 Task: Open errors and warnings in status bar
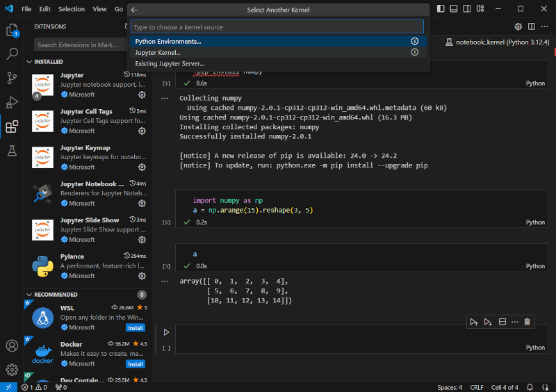[x=34, y=387]
